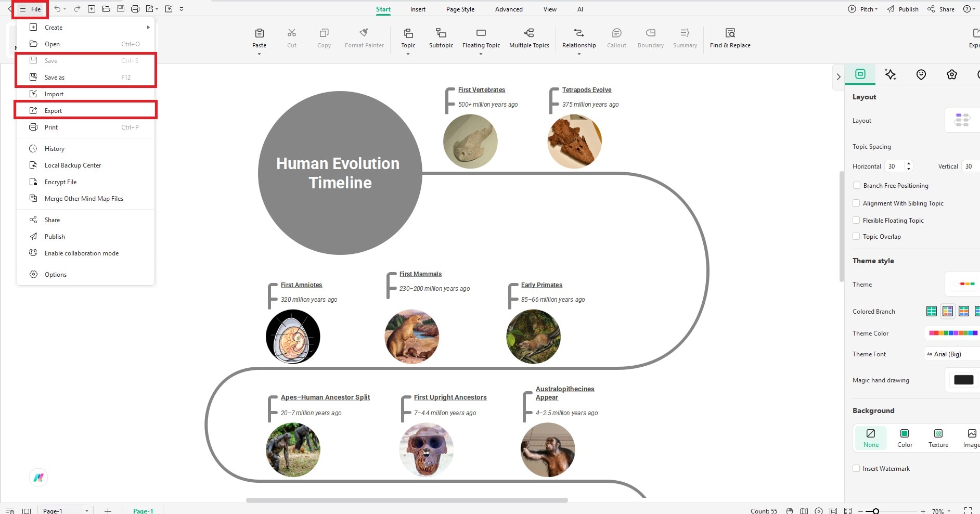This screenshot has height=514, width=980.
Task: Add a new page with plus button
Action: point(108,511)
